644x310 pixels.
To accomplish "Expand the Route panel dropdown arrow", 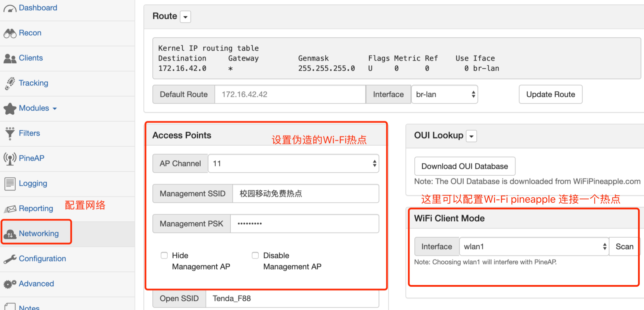I will tap(185, 17).
